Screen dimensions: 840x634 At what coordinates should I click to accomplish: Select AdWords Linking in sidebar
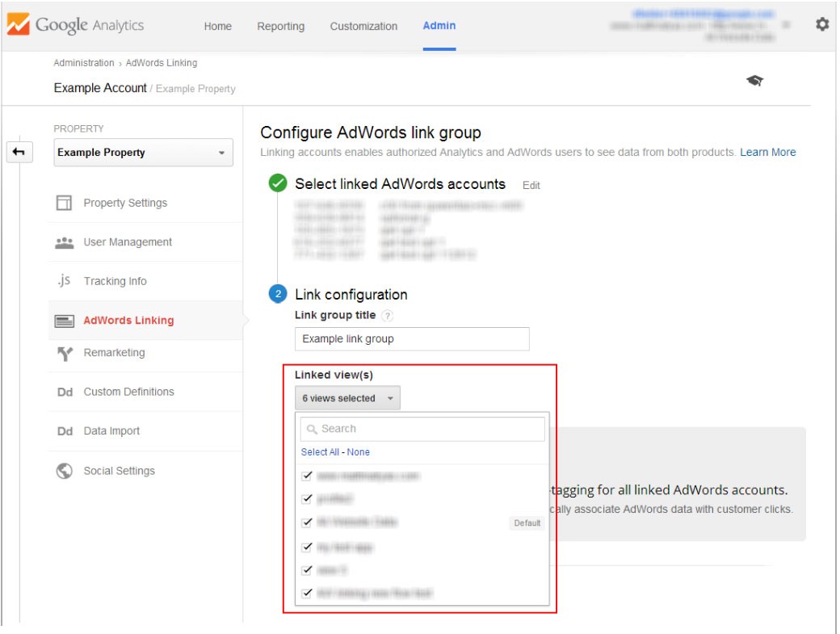(x=128, y=320)
